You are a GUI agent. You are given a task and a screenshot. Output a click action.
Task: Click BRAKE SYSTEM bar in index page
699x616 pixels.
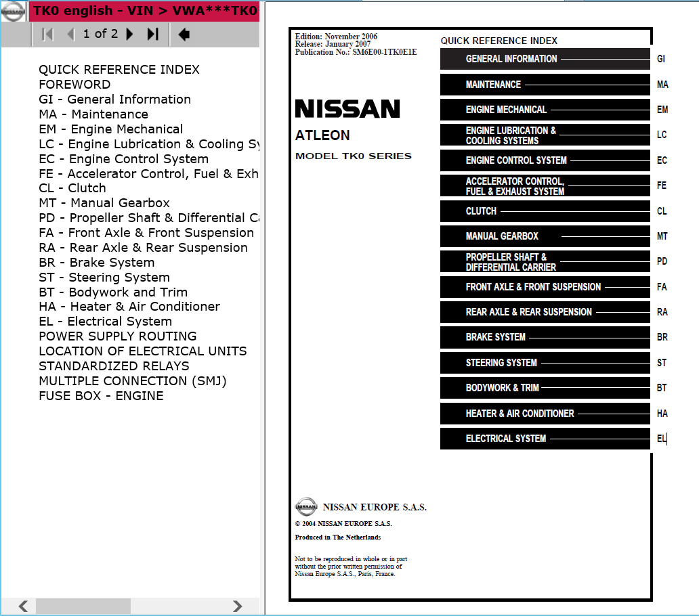(x=545, y=337)
